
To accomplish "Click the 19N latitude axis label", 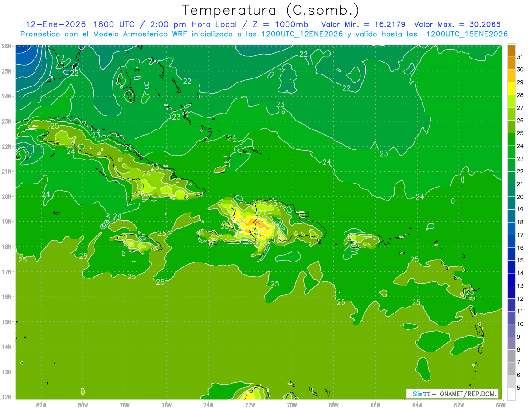I will [6, 222].
